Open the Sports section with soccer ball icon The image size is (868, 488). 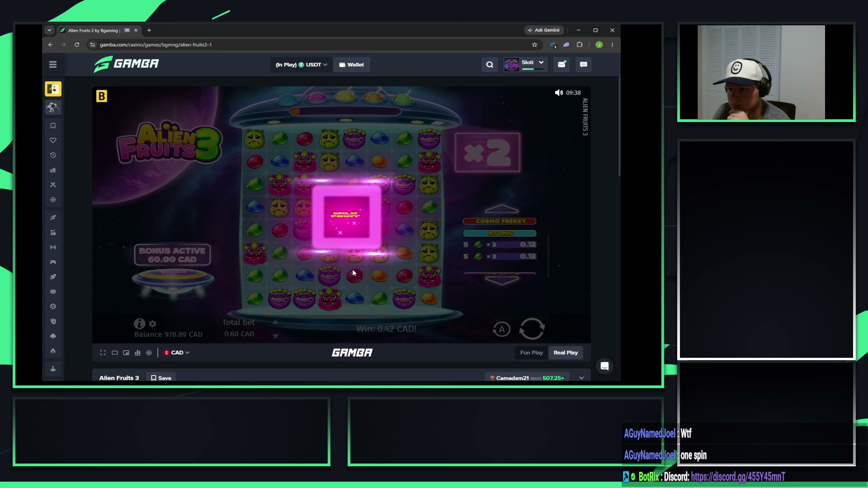coord(53,107)
